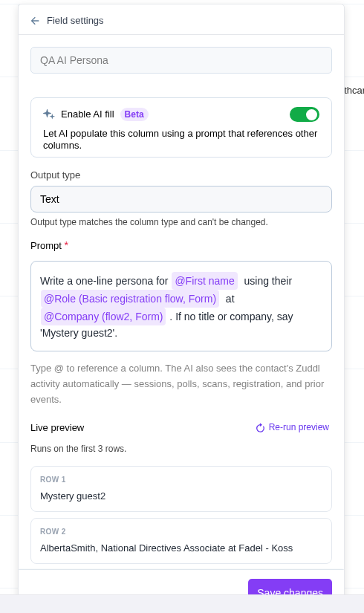Select the @Role (Basic registration flow, Form) tag
The image size is (364, 613).
point(130,299)
